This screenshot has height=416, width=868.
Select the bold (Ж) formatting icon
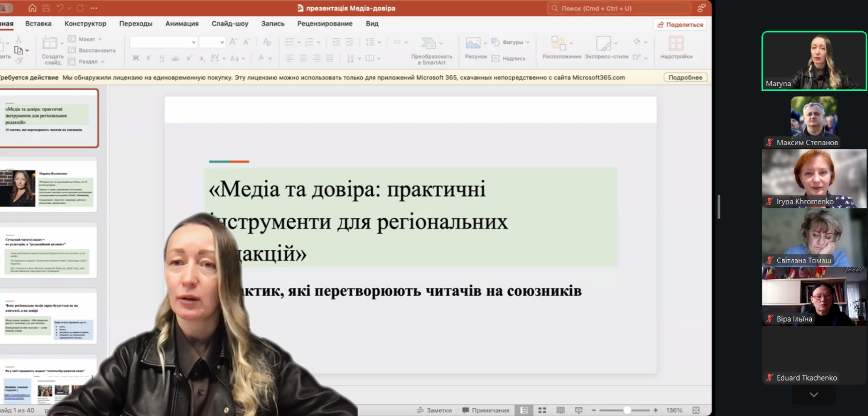pos(136,58)
